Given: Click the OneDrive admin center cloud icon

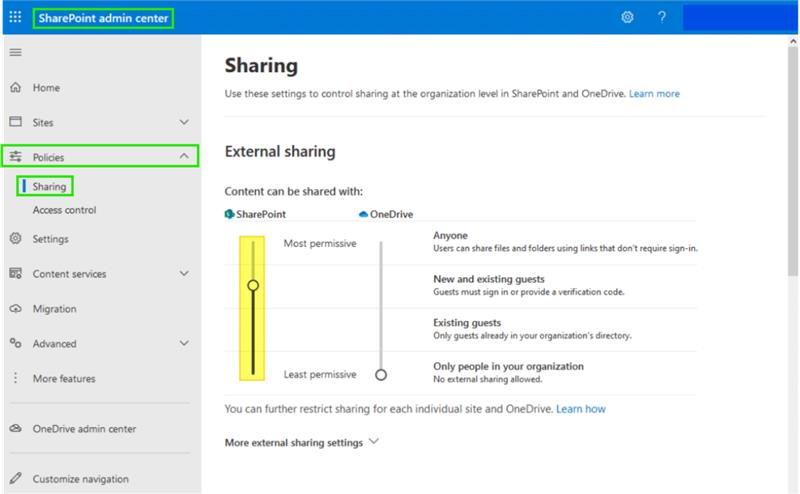Looking at the screenshot, I should (16, 429).
